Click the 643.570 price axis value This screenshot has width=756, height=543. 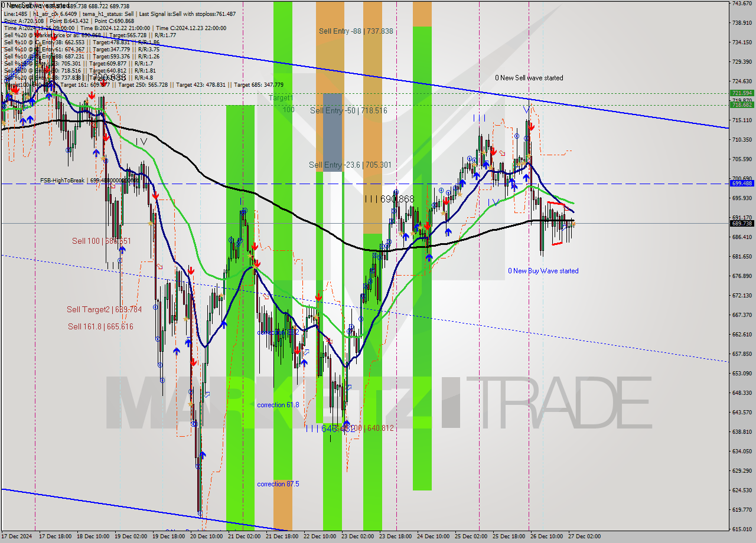click(742, 413)
